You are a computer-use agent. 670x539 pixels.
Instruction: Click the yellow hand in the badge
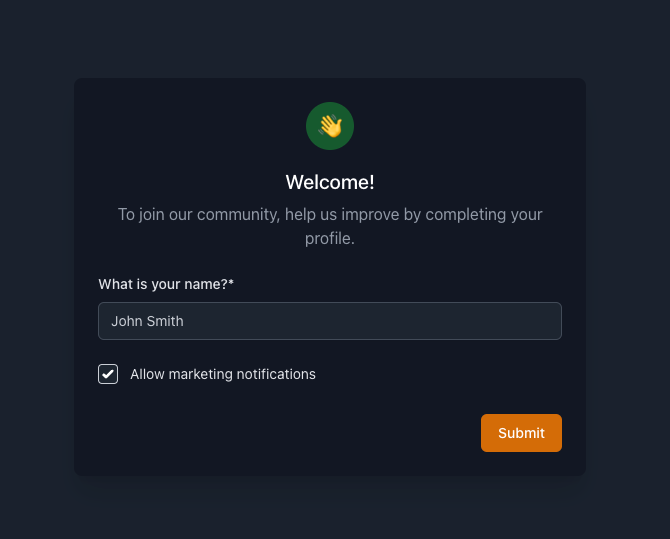[331, 126]
